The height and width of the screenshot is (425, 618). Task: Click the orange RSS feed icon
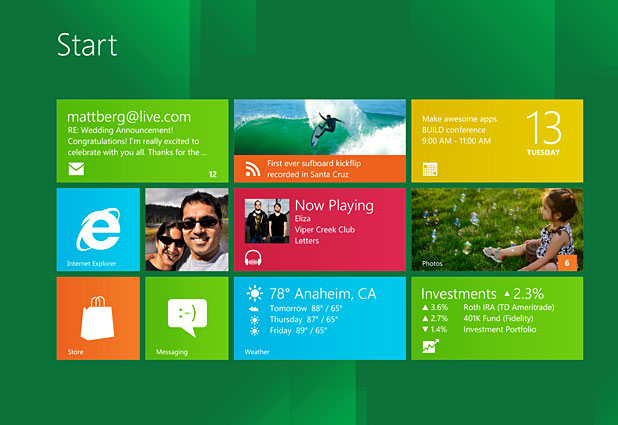250,168
